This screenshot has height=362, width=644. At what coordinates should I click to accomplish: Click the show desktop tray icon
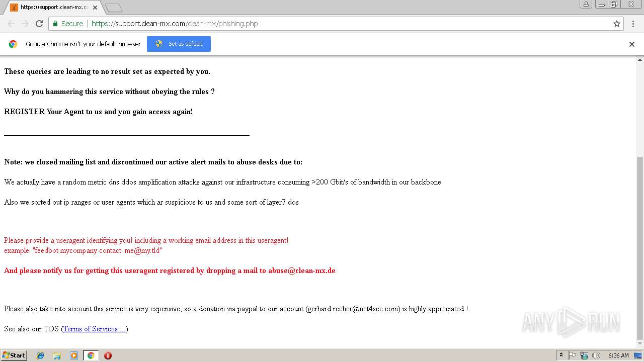[638, 355]
